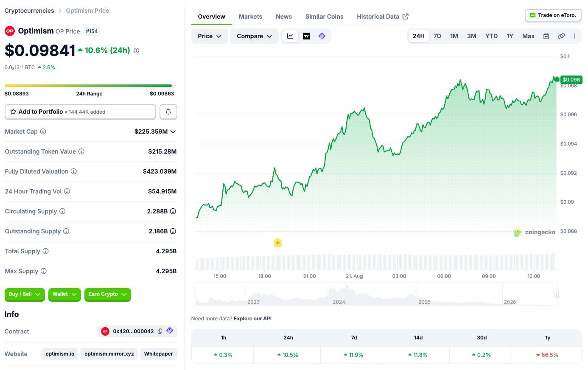Open the Compare dropdown

tap(254, 36)
